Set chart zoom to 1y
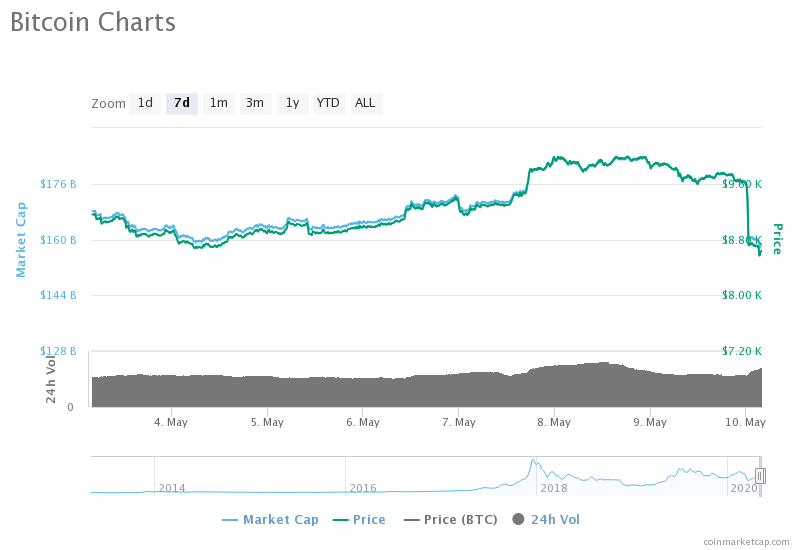This screenshot has height=550, width=800. pyautogui.click(x=292, y=104)
